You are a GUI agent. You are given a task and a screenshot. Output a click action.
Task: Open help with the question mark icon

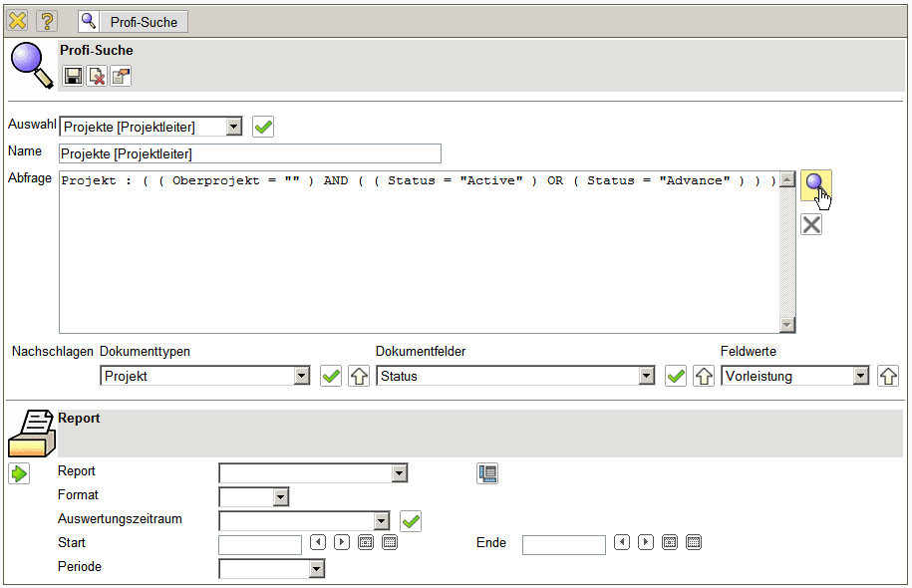[47, 21]
